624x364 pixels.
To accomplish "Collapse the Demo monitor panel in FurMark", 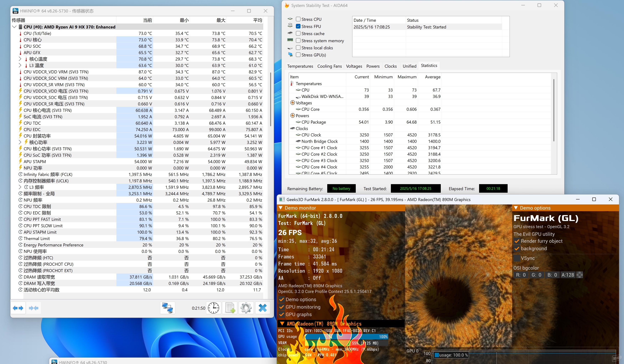I will (281, 208).
